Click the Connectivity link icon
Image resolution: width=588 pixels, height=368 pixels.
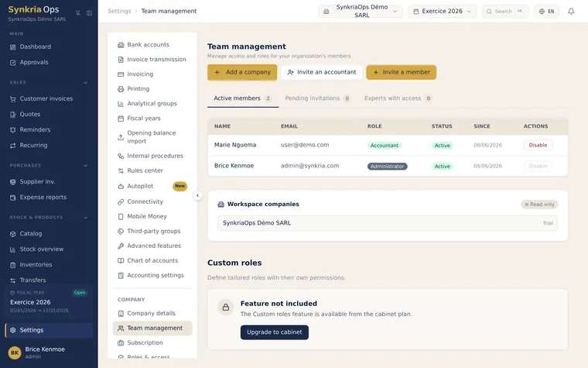(x=121, y=201)
